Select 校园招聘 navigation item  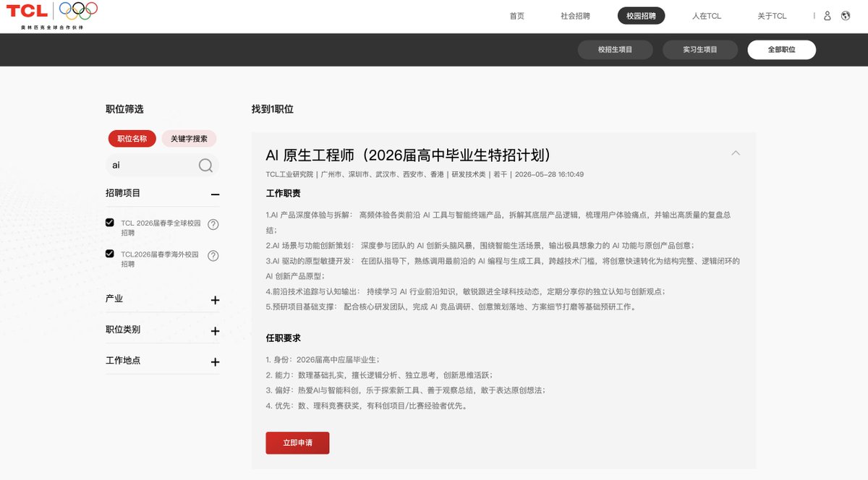641,16
